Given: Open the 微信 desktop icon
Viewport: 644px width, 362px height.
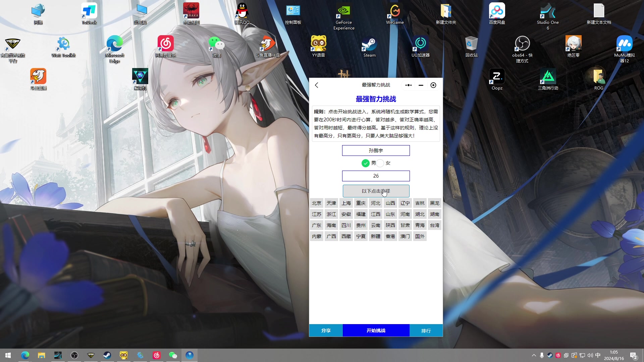Looking at the screenshot, I should [x=216, y=47].
